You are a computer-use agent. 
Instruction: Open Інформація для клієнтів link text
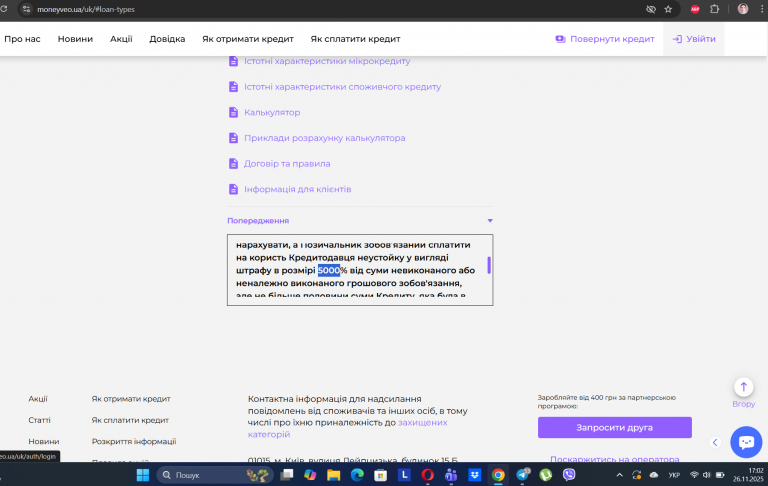click(298, 189)
